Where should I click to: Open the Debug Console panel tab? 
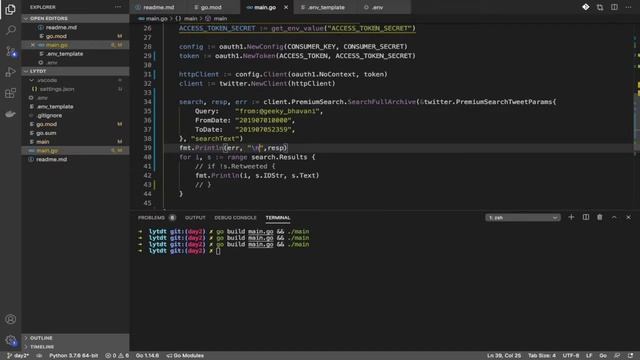pos(236,218)
